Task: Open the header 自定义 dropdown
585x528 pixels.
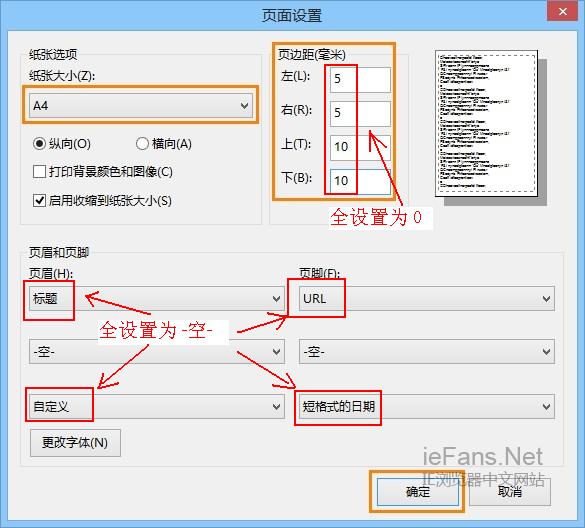Action: 157,406
